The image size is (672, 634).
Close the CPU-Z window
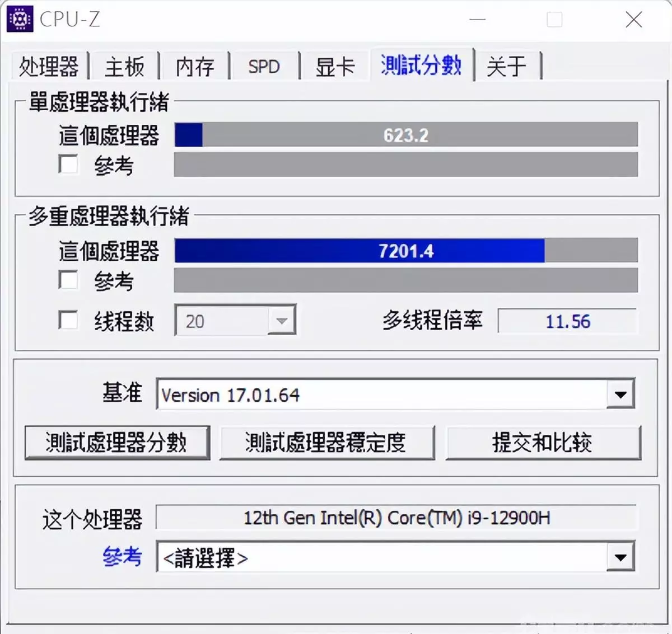633,20
